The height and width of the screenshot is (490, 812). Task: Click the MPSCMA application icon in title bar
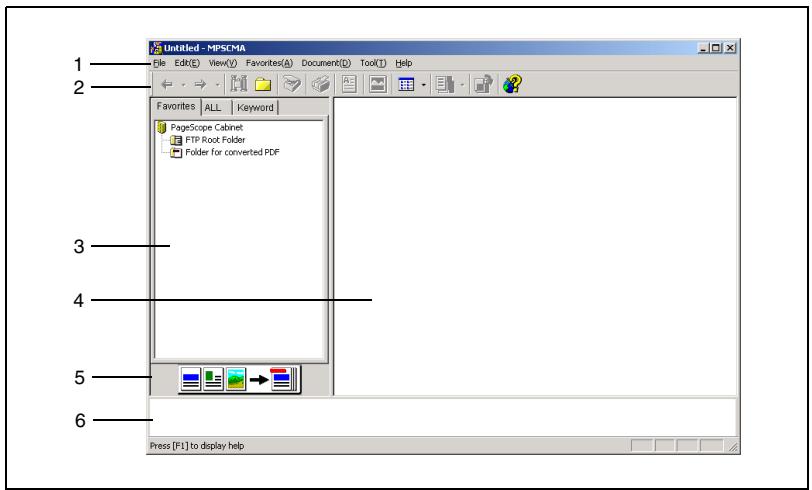pyautogui.click(x=156, y=48)
